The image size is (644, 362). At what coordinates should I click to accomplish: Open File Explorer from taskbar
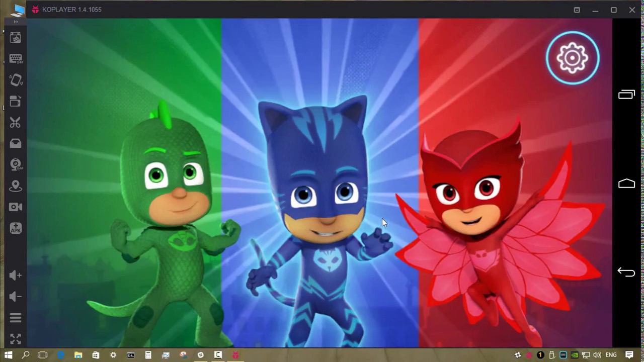78,355
